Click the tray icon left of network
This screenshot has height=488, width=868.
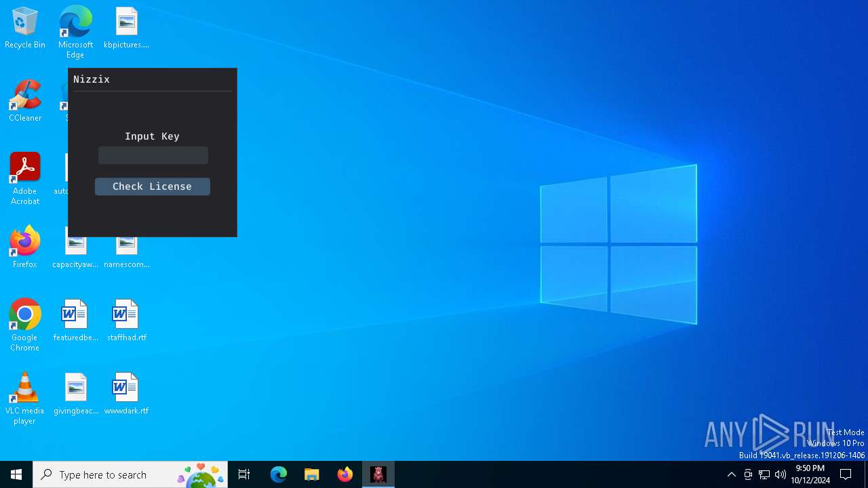[748, 474]
